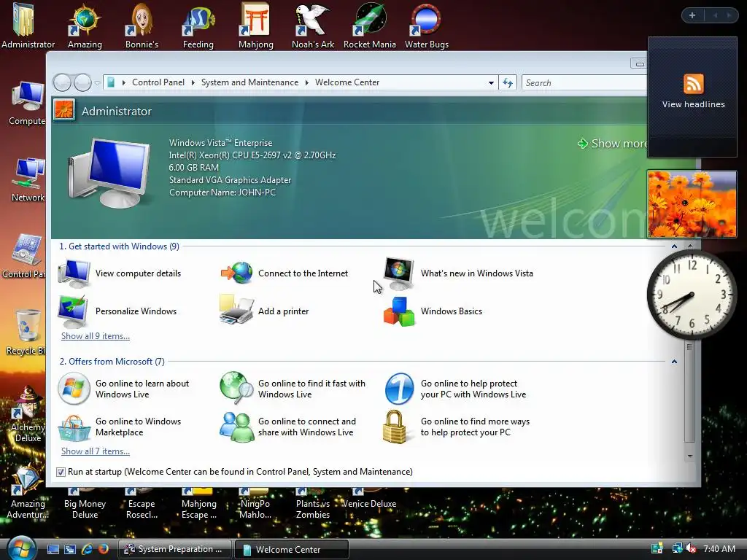Open Bonnie's desktop shortcut
This screenshot has height=560, width=747.
tap(142, 26)
